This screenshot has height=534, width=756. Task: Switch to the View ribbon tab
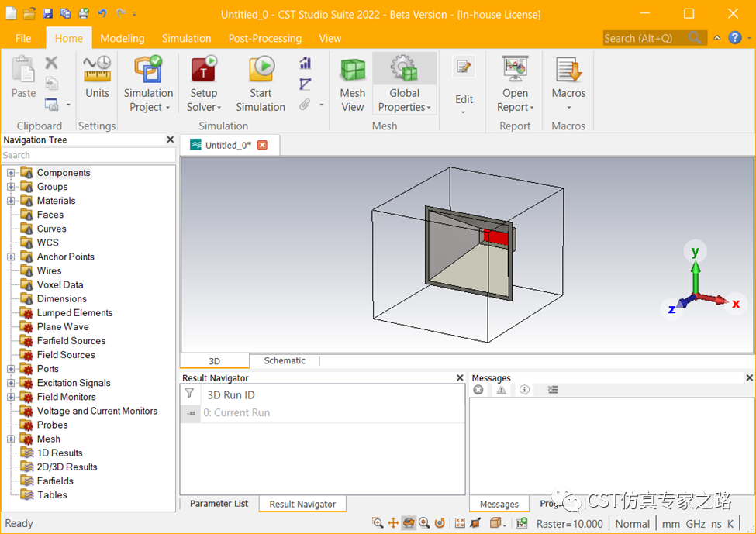coord(330,38)
